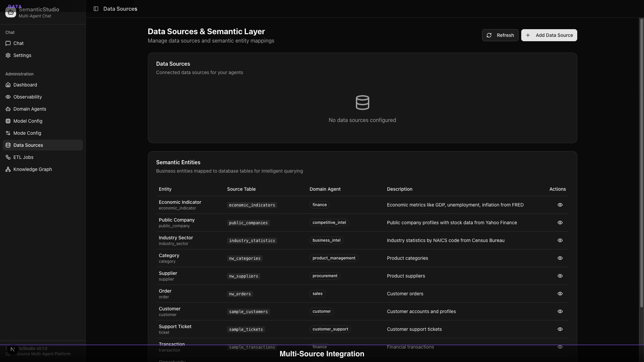Show details for the Customer entity

[560, 311]
